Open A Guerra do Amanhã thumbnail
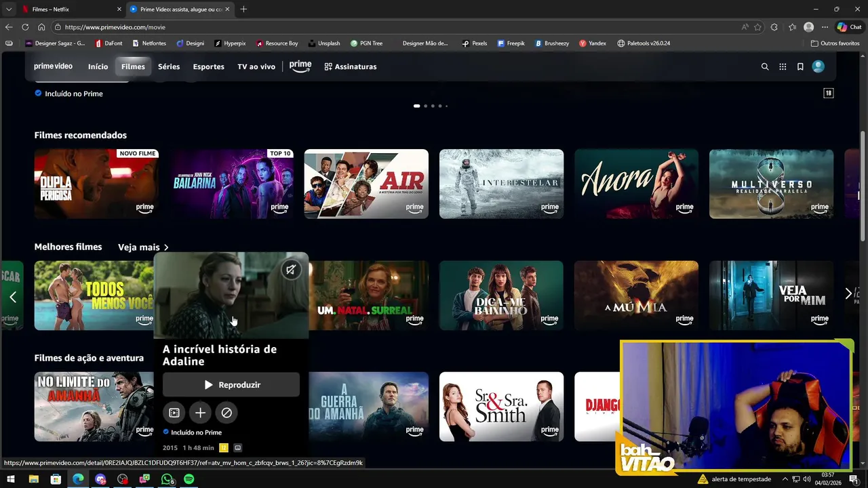868x488 pixels. coord(369,407)
